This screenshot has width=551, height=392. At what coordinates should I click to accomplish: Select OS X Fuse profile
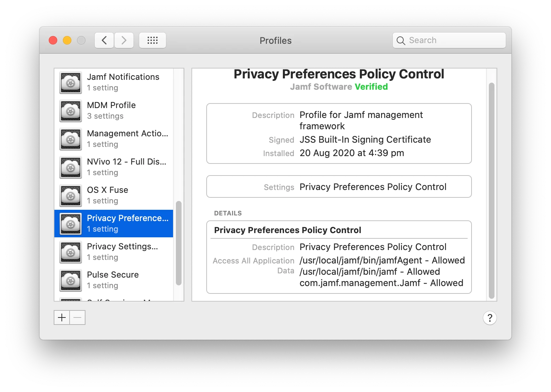pos(114,195)
